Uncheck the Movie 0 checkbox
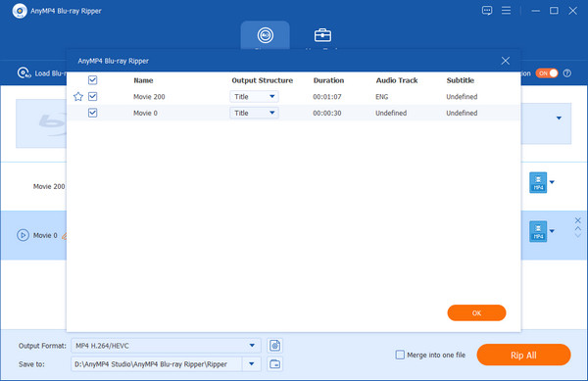Image resolution: width=588 pixels, height=381 pixels. point(93,113)
